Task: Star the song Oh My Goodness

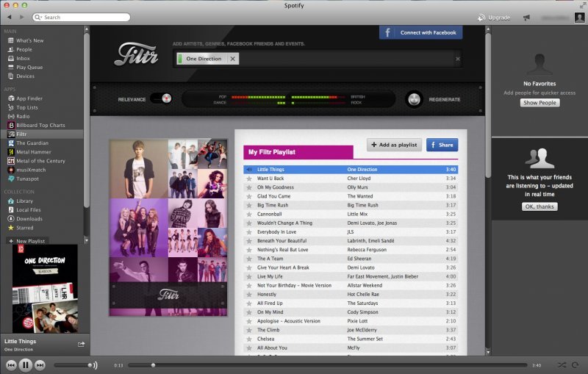Action: coord(249,187)
